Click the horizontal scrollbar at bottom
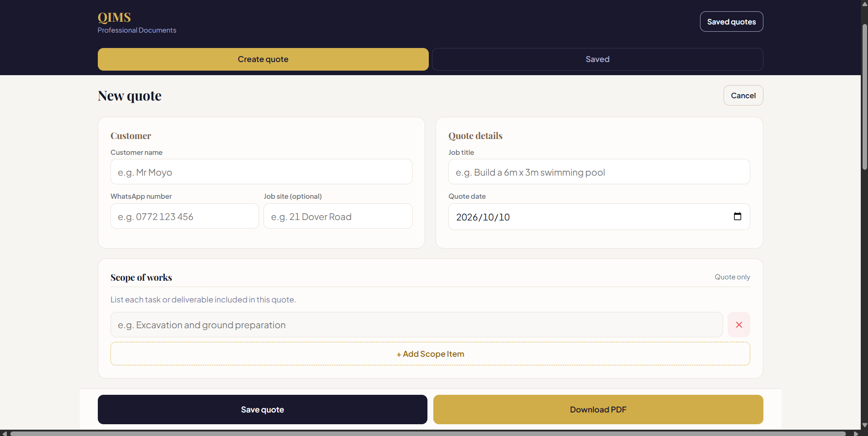868x436 pixels. tap(428, 433)
